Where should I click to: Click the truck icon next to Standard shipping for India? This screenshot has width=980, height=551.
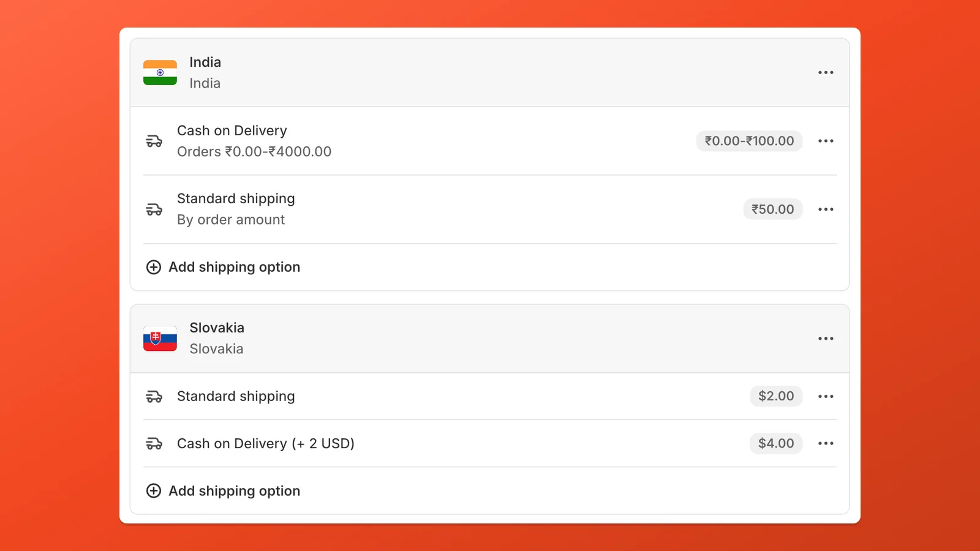pos(154,209)
